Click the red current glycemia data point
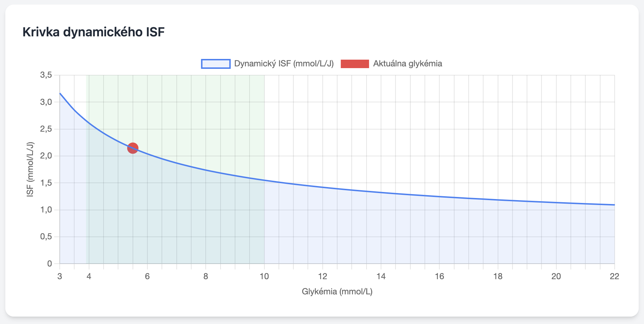The image size is (644, 324). 133,148
